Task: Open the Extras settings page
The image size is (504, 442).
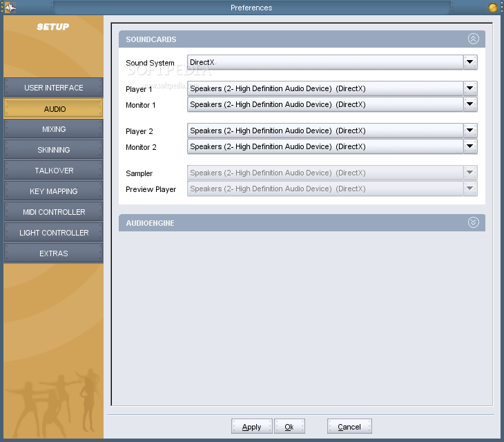Action: 54,253
